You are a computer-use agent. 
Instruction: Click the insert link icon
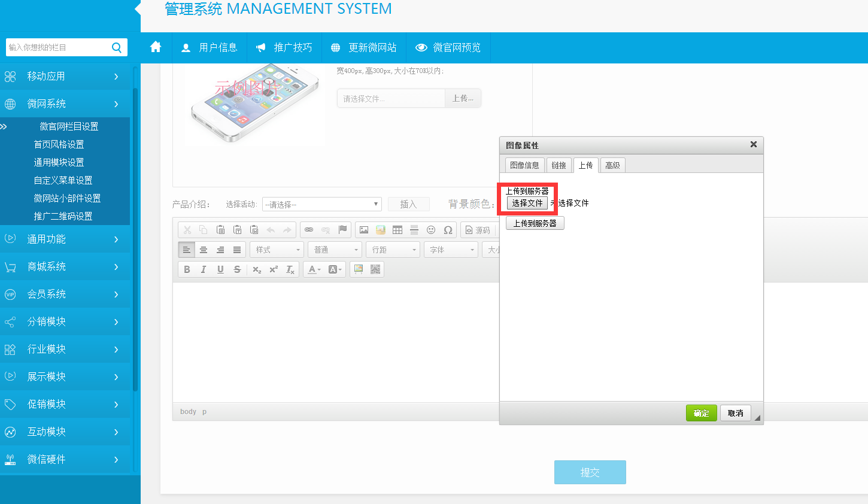click(309, 230)
